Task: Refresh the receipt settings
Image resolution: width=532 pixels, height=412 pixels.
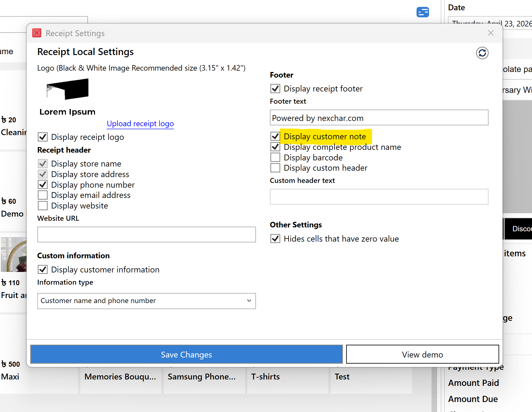Action: pyautogui.click(x=482, y=53)
